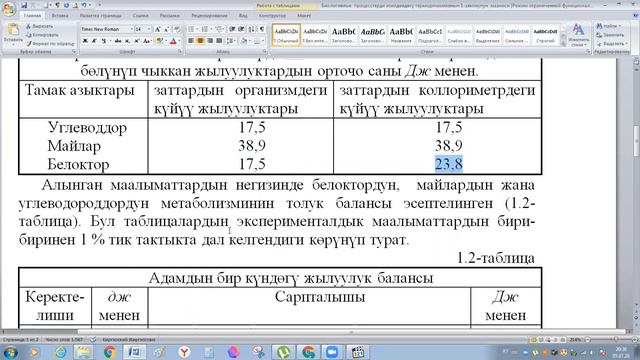Screen dimensions: 640x360
Task: Apply numbered list
Action: coord(205,29)
